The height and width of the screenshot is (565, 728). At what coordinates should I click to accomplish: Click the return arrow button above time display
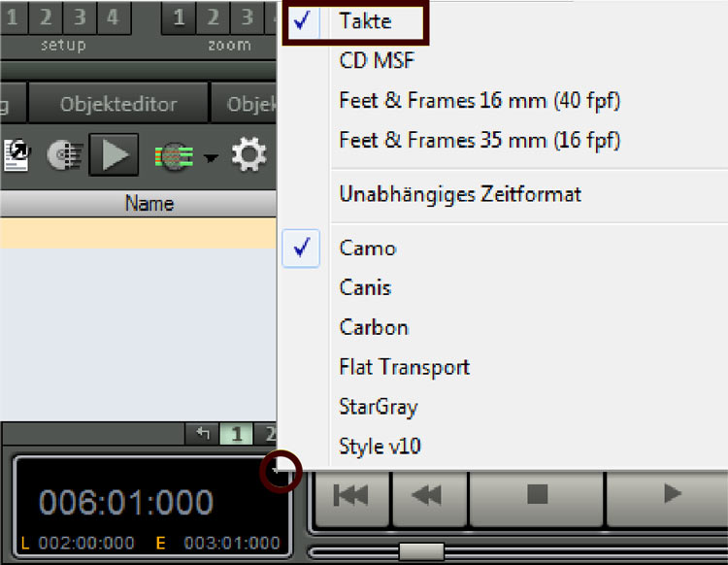202,434
